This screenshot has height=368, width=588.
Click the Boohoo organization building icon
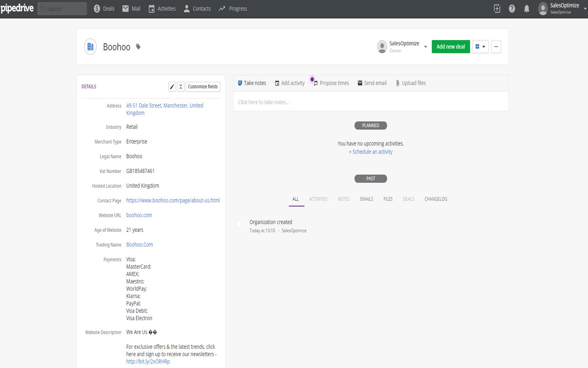pos(90,47)
